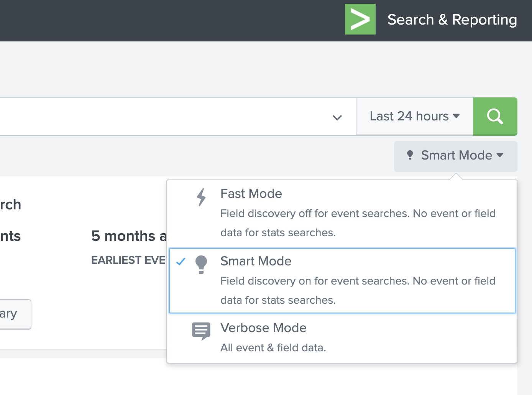
Task: Open the Last 24 hours time range picker
Action: point(414,116)
